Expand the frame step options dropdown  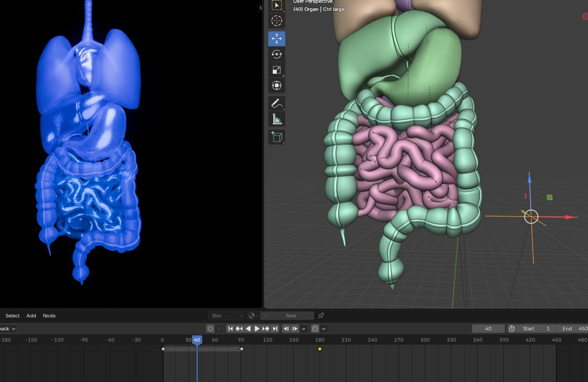303,329
